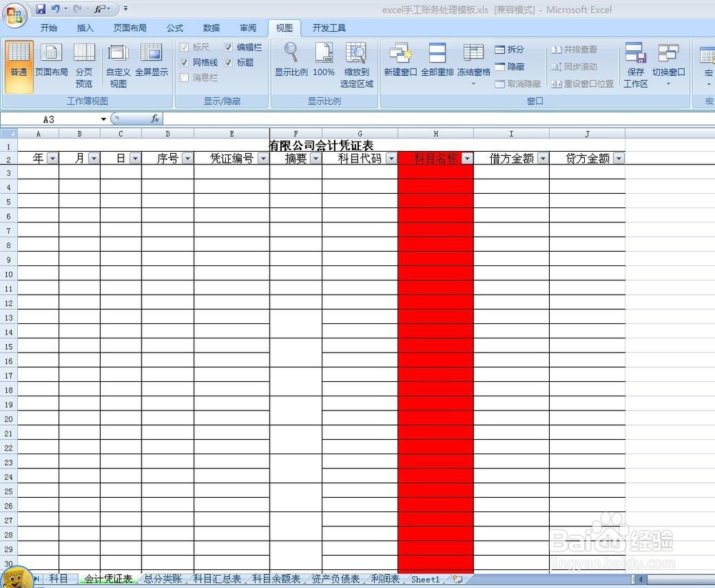Switch to the 科目余额表 sheet tab
Screen dimensions: 715x588
point(276,579)
